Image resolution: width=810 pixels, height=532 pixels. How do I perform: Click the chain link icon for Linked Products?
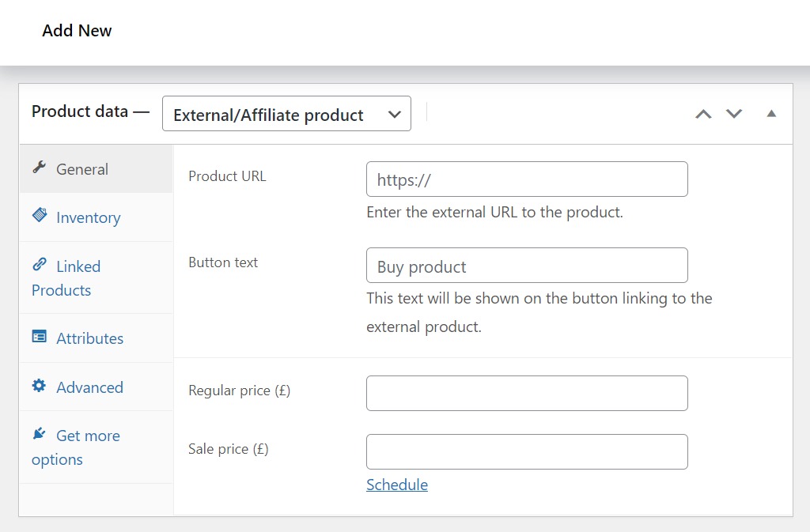click(x=41, y=266)
